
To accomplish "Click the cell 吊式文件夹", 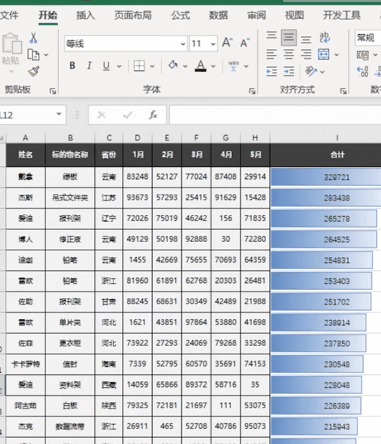I will (70, 198).
